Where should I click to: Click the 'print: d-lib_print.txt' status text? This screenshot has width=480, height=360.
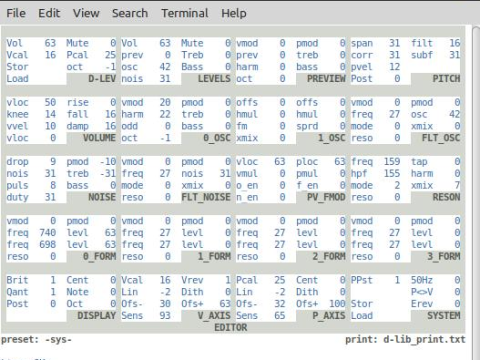[405, 340]
